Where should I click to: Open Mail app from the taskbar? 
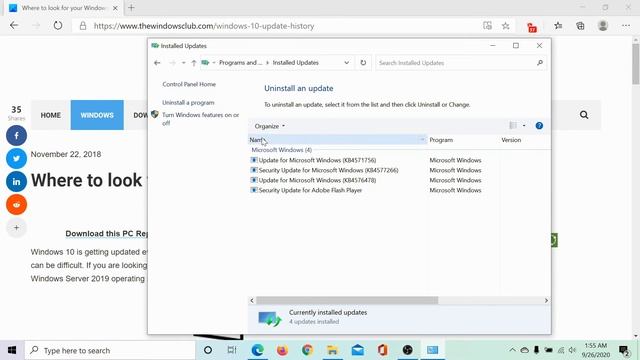(x=358, y=350)
